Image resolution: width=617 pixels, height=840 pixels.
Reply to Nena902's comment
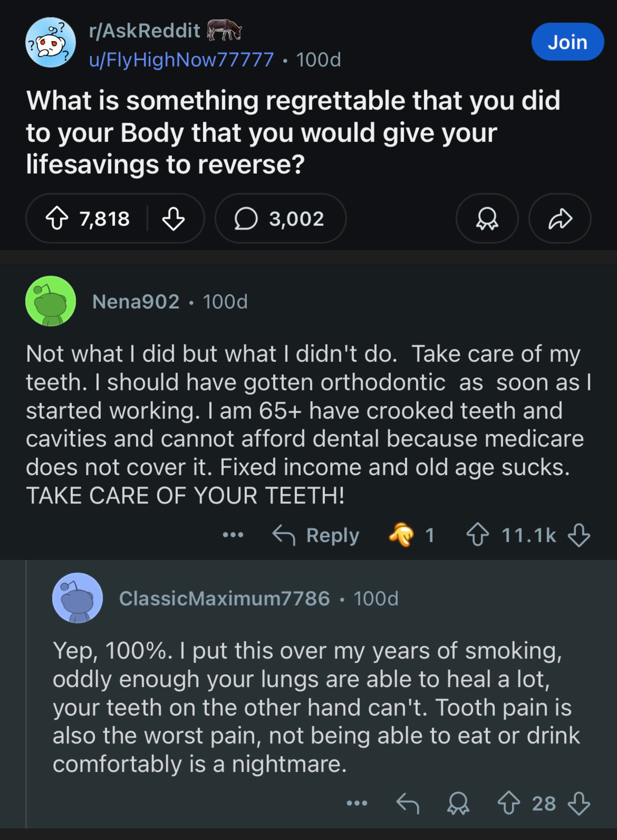point(316,535)
